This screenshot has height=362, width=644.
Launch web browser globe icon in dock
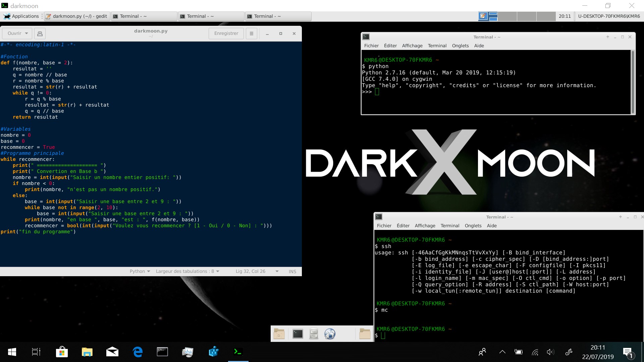click(x=330, y=334)
